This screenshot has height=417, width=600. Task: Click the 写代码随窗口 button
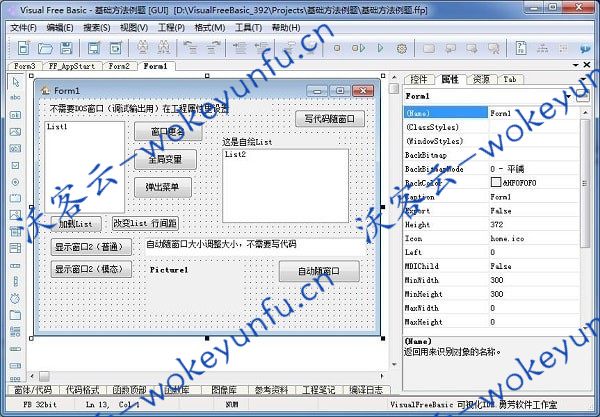coord(329,119)
